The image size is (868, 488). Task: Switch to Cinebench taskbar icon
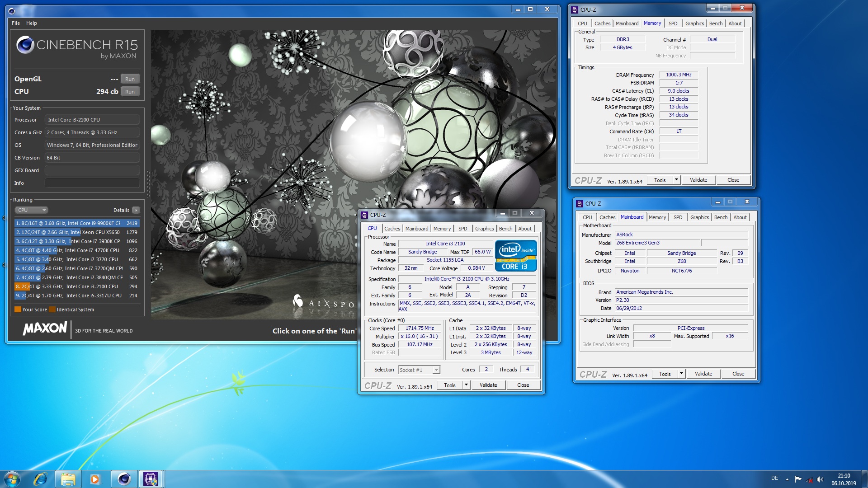124,479
